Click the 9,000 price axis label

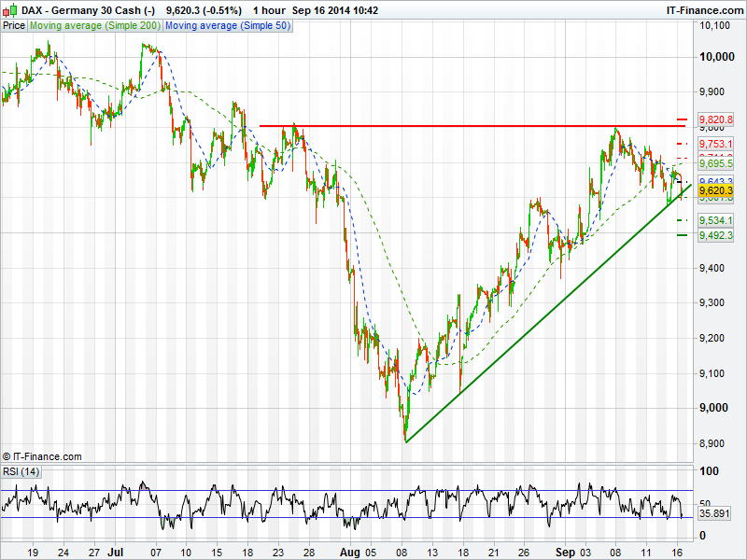[x=713, y=408]
